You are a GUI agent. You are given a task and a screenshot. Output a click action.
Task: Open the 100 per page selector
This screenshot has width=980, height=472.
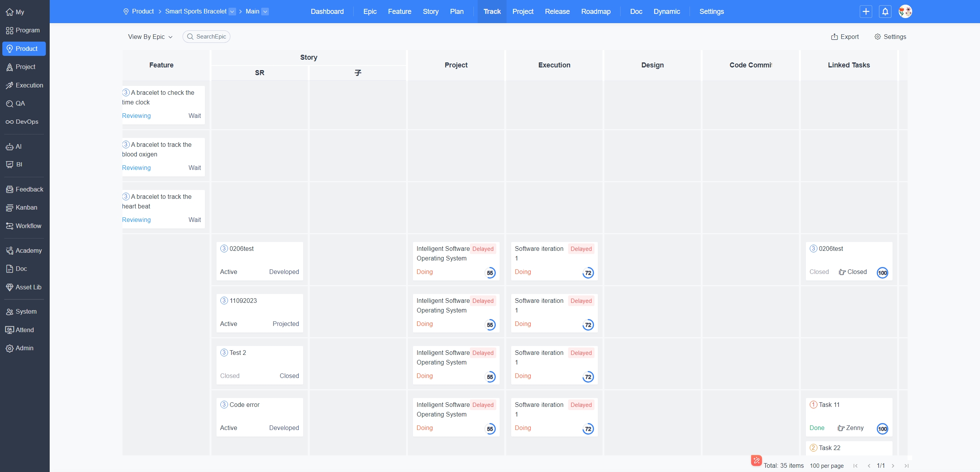click(827, 466)
